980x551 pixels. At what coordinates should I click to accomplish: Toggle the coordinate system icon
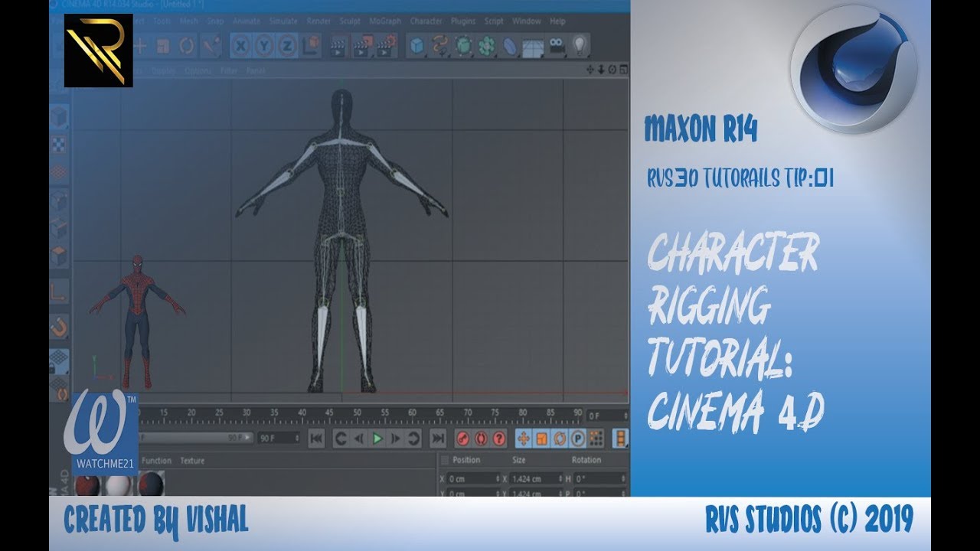click(310, 46)
